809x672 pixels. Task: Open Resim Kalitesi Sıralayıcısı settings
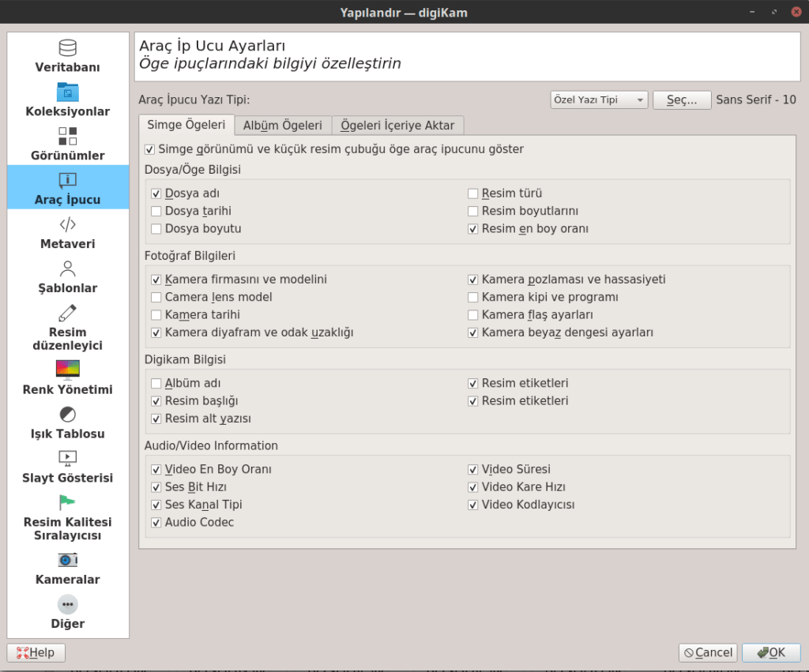pos(68,516)
